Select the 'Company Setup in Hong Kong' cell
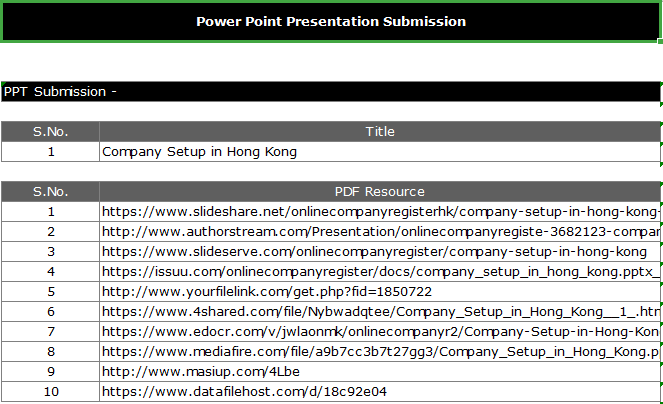Image resolution: width=663 pixels, height=404 pixels. tap(200, 152)
